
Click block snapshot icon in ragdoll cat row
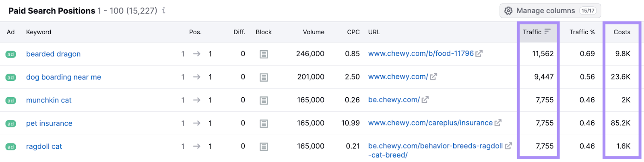pos(264,147)
